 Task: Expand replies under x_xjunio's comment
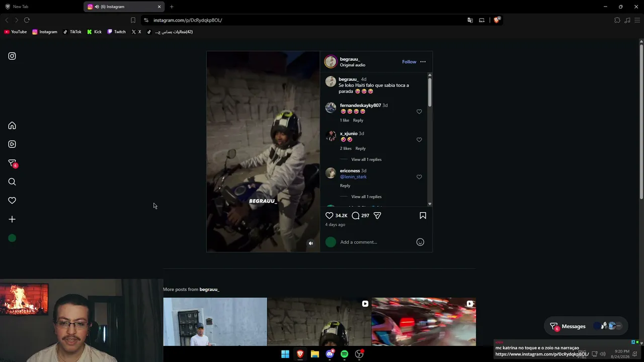coord(366,160)
